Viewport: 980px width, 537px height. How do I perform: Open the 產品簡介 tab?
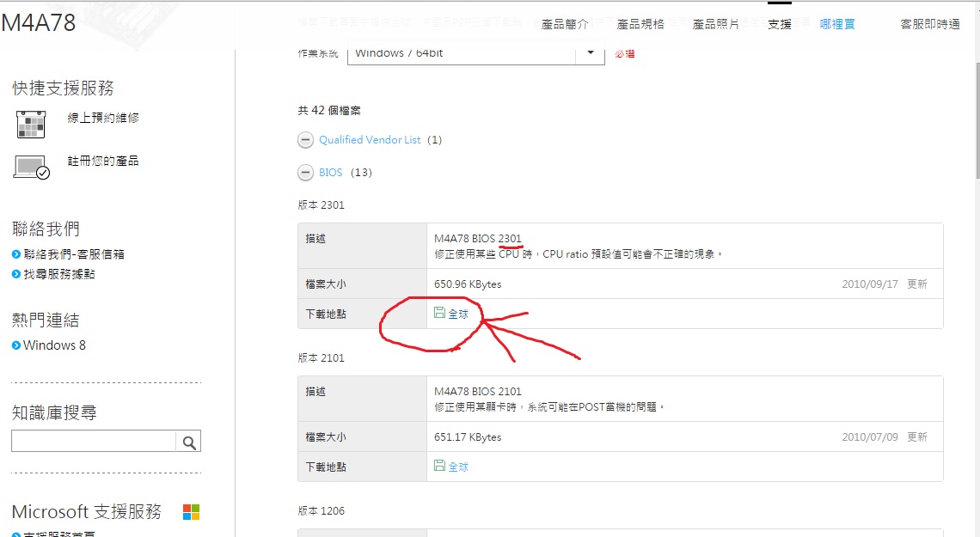pyautogui.click(x=565, y=24)
